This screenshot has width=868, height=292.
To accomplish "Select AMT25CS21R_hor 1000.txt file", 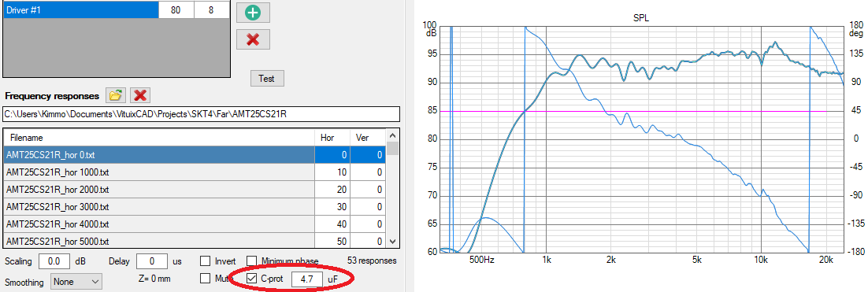I will click(159, 172).
